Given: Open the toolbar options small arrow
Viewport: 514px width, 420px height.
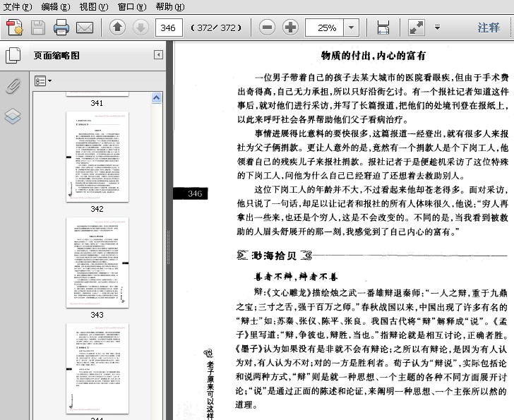Looking at the screenshot, I should point(437,28).
